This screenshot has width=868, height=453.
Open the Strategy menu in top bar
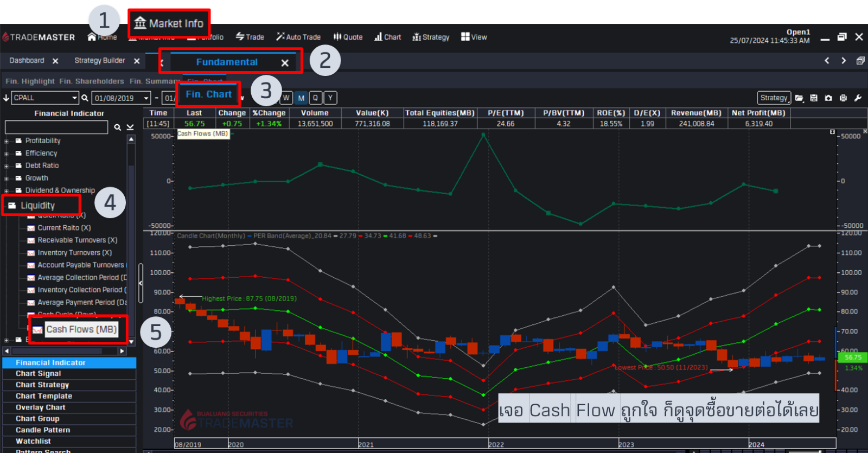(431, 37)
